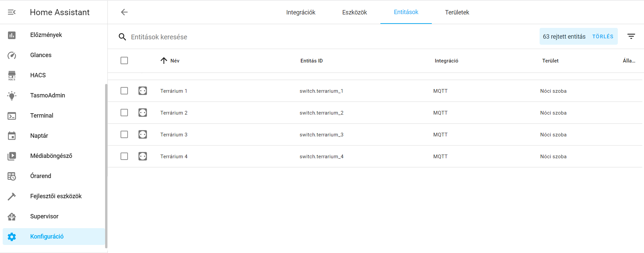This screenshot has height=253, width=644.
Task: Click Terrárium 3 switch socket icon
Action: [x=143, y=134]
